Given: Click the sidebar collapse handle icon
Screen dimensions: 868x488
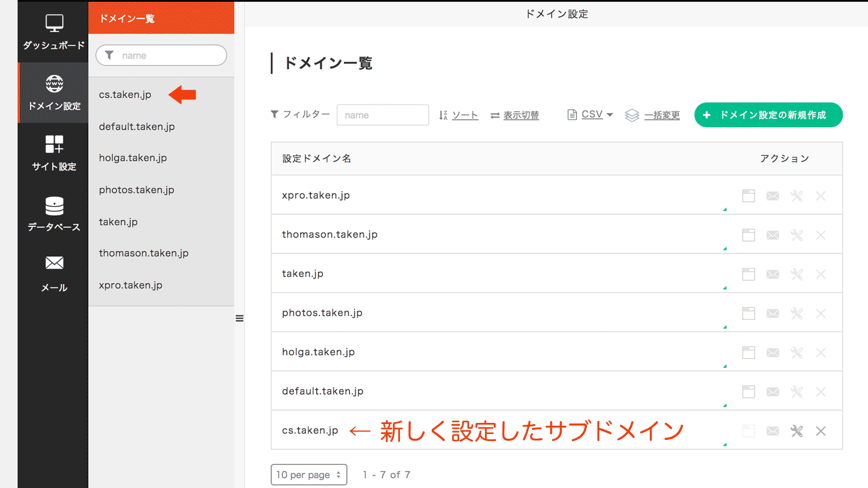Looking at the screenshot, I should [239, 318].
